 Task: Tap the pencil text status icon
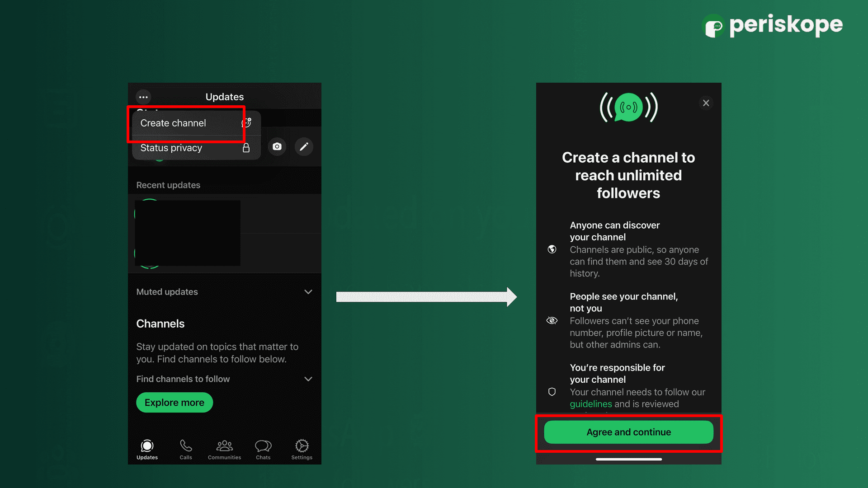(x=304, y=147)
